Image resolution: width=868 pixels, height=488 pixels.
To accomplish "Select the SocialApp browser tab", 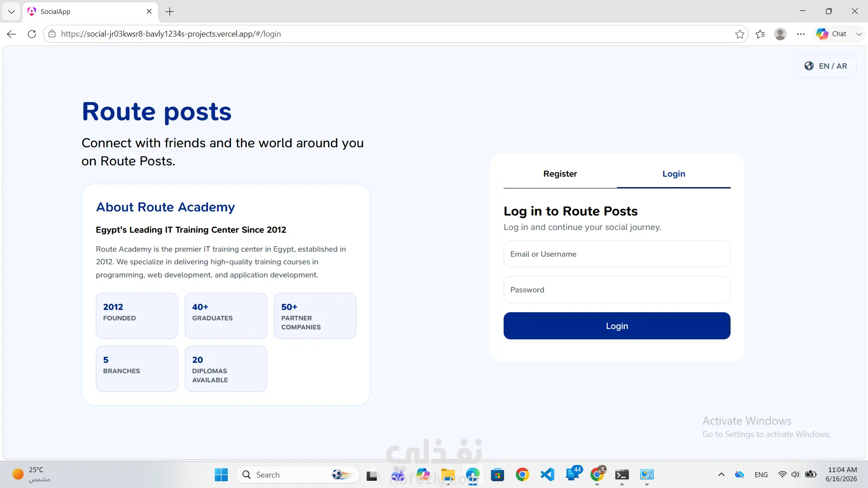I will (x=90, y=11).
